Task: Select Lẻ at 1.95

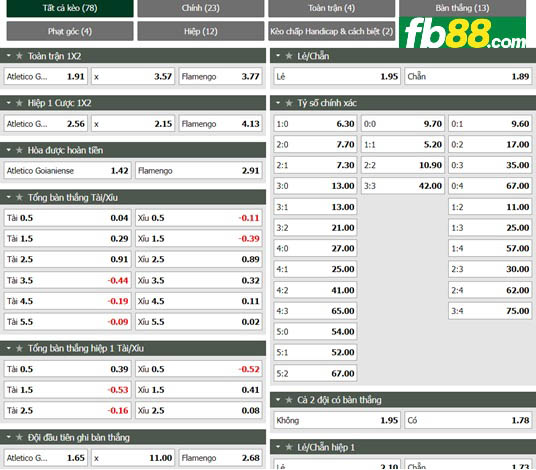Action: [337, 76]
